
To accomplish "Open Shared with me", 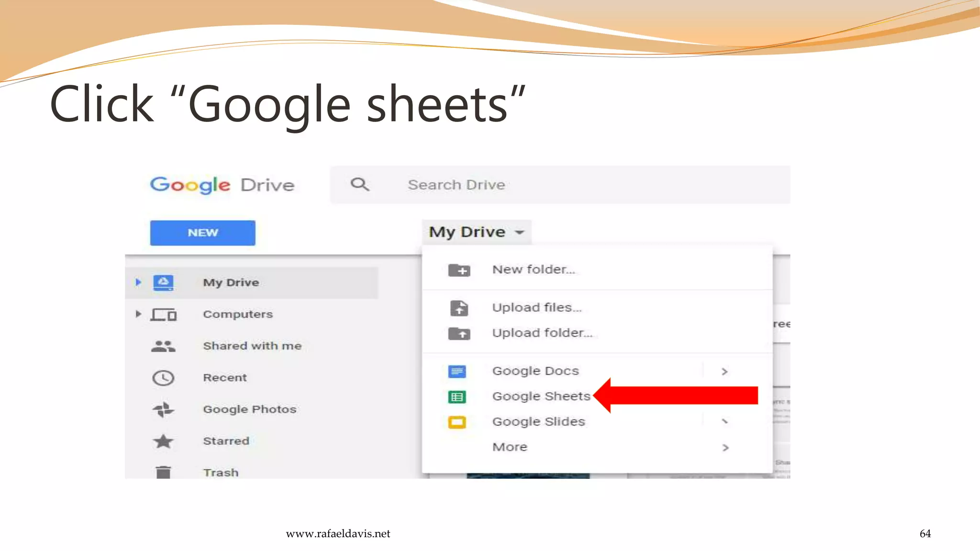I will (252, 346).
